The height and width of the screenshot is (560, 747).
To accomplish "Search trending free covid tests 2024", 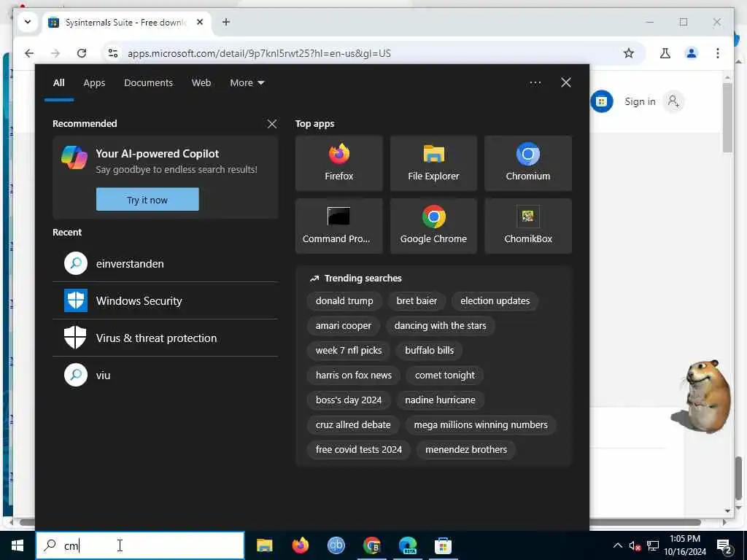I will pos(359,449).
